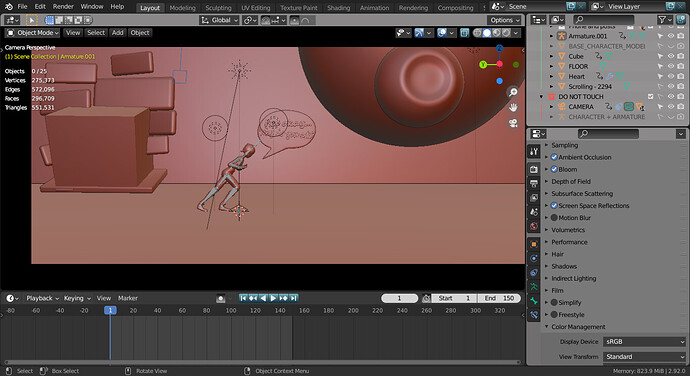Play the animation forward
Screen dimensions: 690x376
[x=273, y=298]
